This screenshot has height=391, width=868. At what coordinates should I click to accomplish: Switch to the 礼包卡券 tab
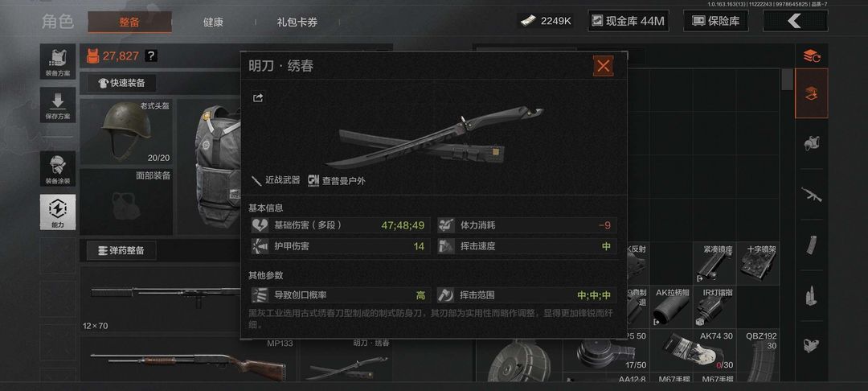click(x=297, y=23)
